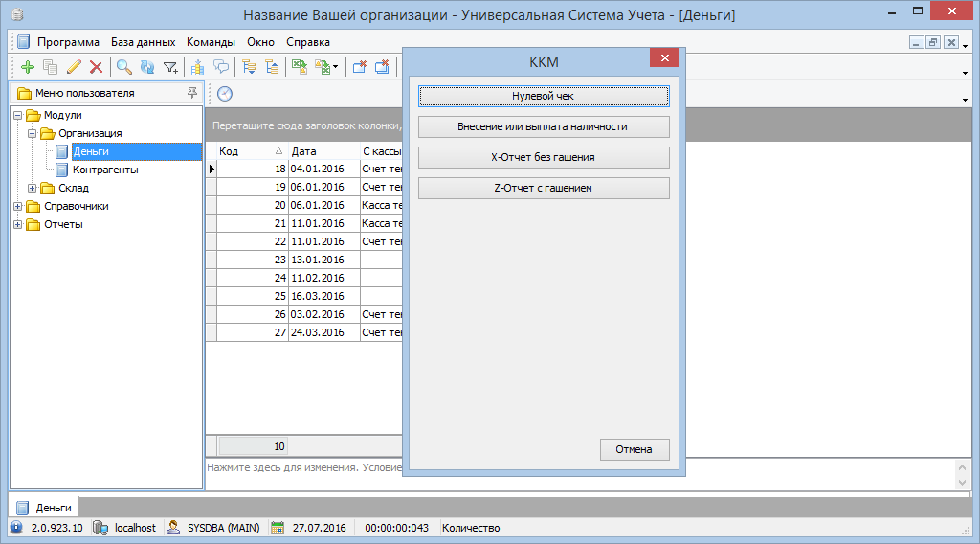Collapse the Модули tree node
Viewport: 980px width, 544px height.
click(x=18, y=116)
